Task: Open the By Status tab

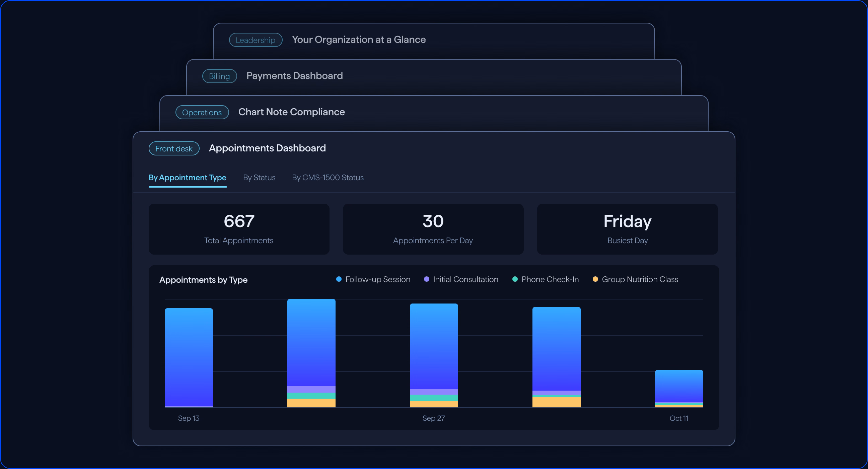Action: [259, 178]
